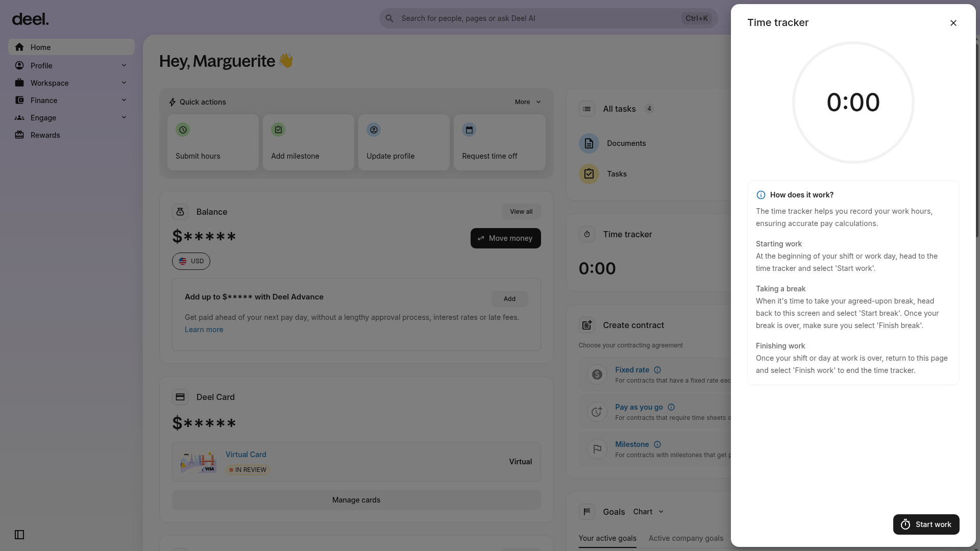The height and width of the screenshot is (551, 980).
Task: Click the Documents file icon
Action: [x=589, y=143]
